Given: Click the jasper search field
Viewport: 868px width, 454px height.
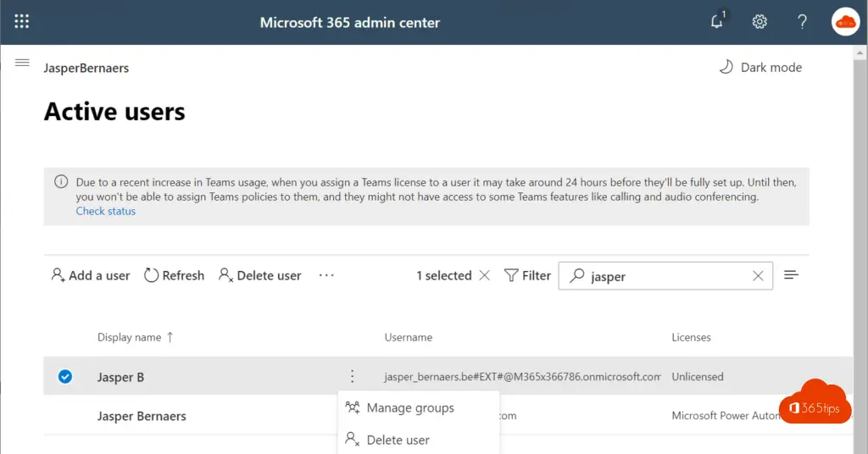Looking at the screenshot, I should [661, 276].
